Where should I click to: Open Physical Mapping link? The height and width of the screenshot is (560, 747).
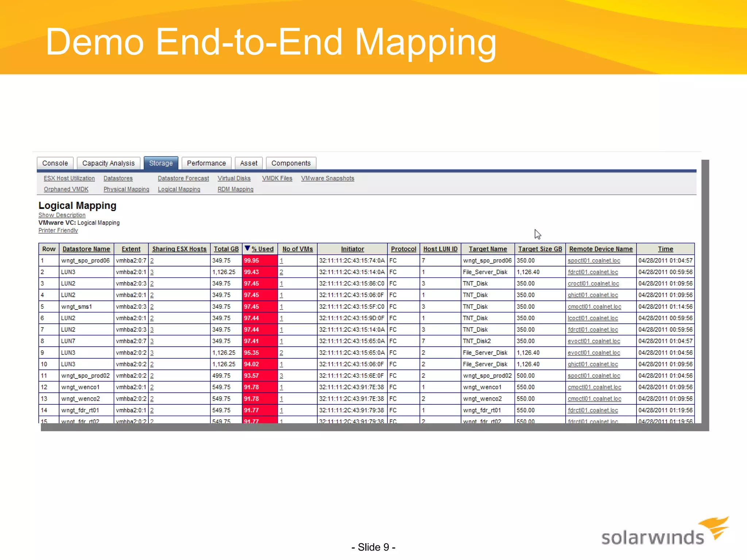[x=126, y=189]
